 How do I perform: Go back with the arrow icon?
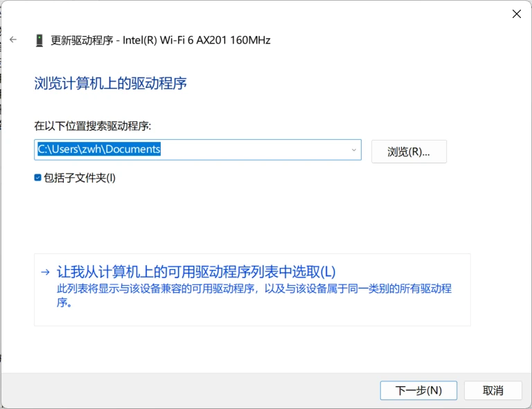click(x=13, y=39)
